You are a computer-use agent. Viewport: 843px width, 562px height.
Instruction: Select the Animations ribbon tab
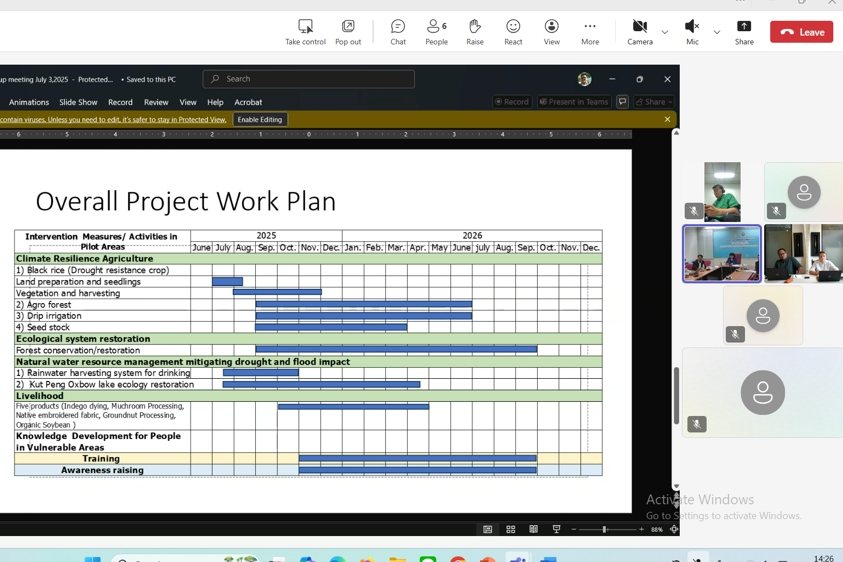(x=29, y=102)
